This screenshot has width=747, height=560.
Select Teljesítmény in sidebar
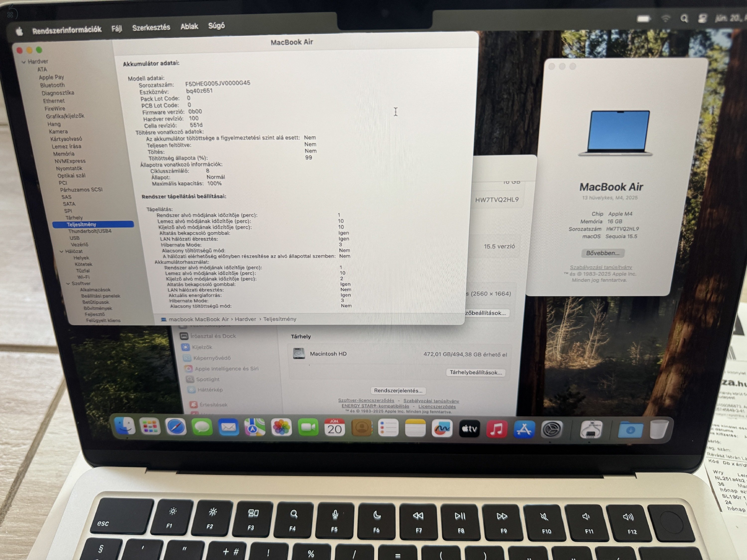point(93,224)
